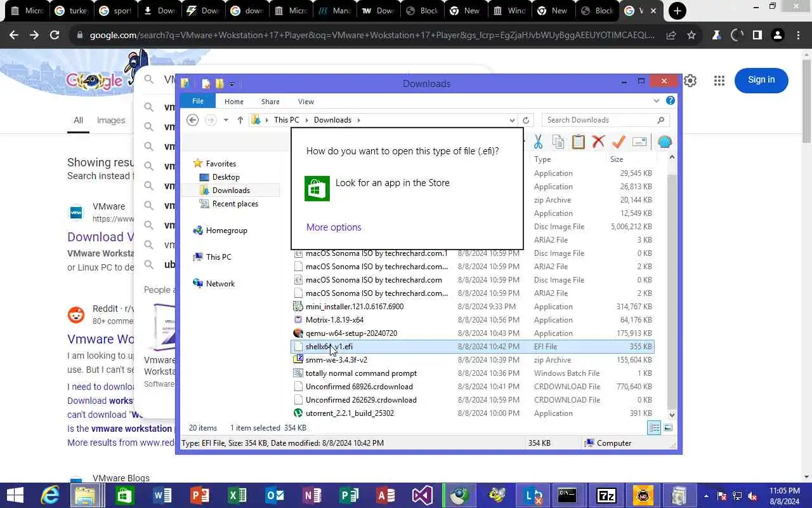Sort files by the Size column header
This screenshot has width=812, height=508.
[617, 159]
